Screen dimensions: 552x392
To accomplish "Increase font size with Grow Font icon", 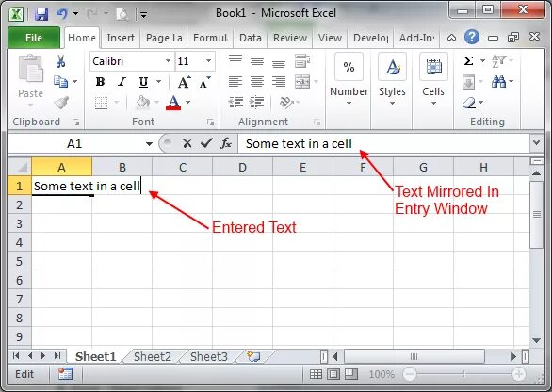I will coord(184,82).
